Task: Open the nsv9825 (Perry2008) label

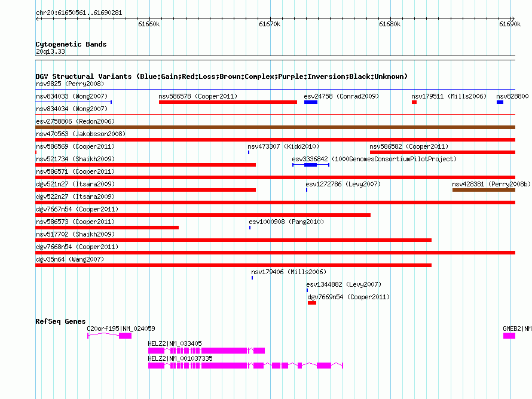Action: click(x=70, y=84)
